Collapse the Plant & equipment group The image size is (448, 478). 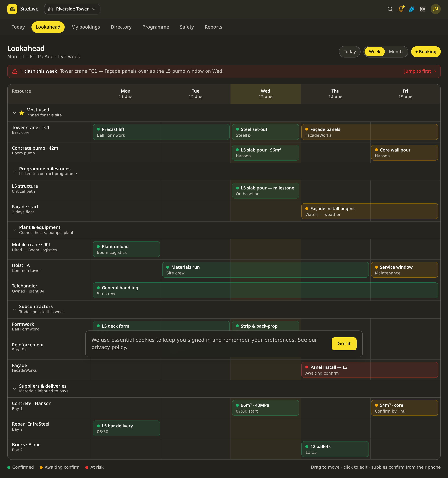14,230
